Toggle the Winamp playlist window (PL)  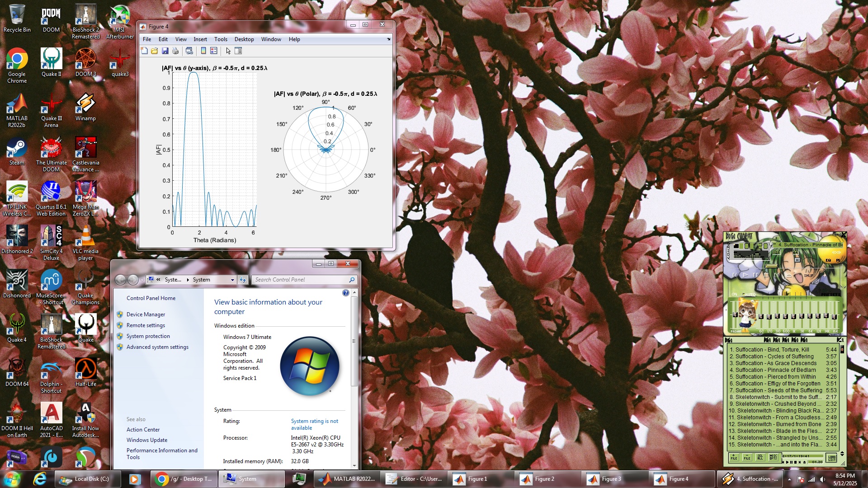[838, 260]
